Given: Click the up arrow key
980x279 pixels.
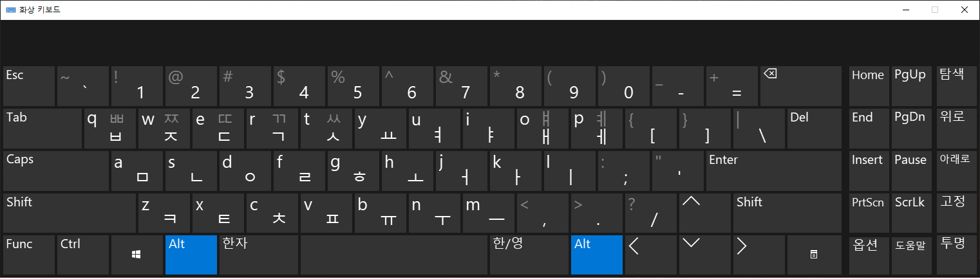Looking at the screenshot, I should tap(705, 213).
